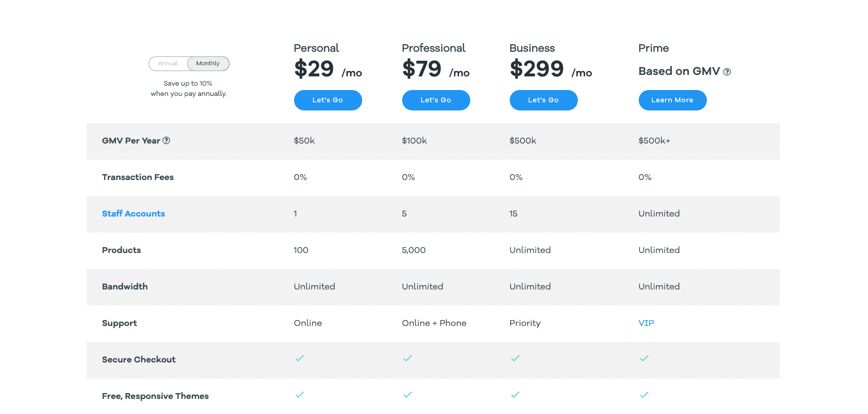
Task: Click Let's Go under the Business plan
Action: (x=543, y=100)
